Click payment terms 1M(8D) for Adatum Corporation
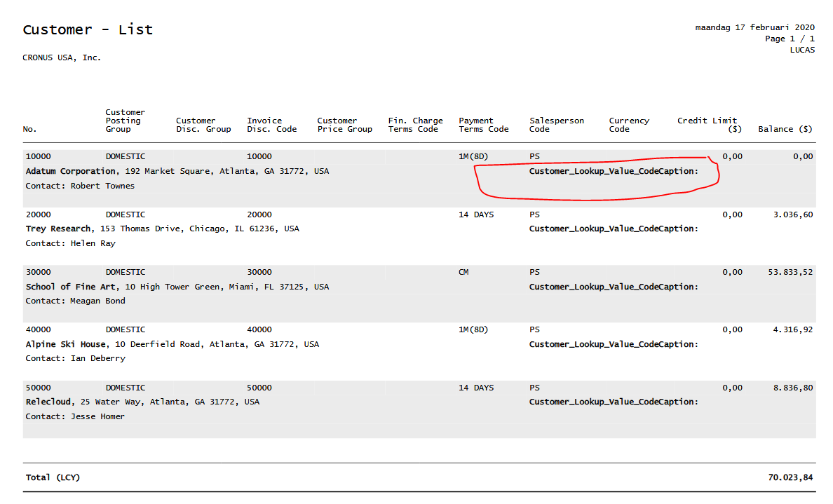Screen dimensions: 833x504 473,157
